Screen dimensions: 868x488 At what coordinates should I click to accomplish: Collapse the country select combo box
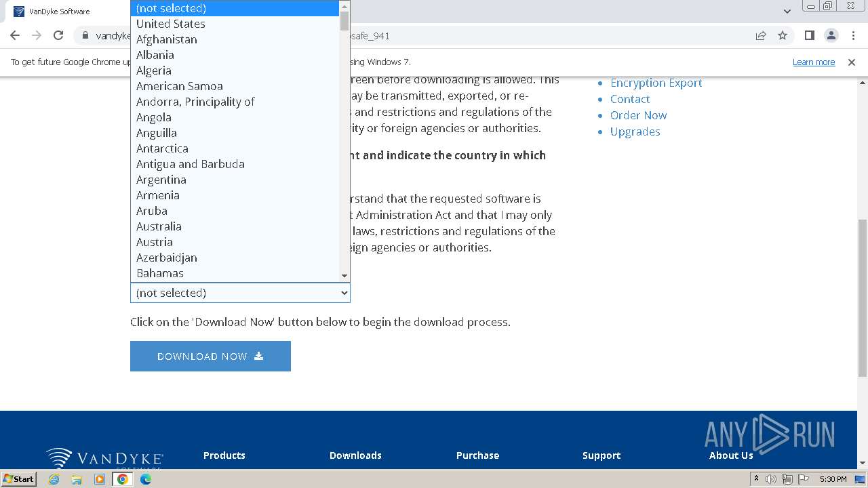240,293
